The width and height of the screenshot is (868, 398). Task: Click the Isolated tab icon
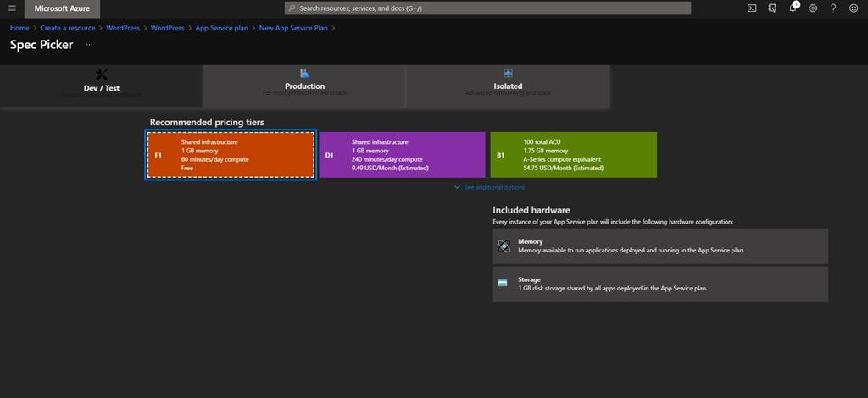[x=509, y=73]
